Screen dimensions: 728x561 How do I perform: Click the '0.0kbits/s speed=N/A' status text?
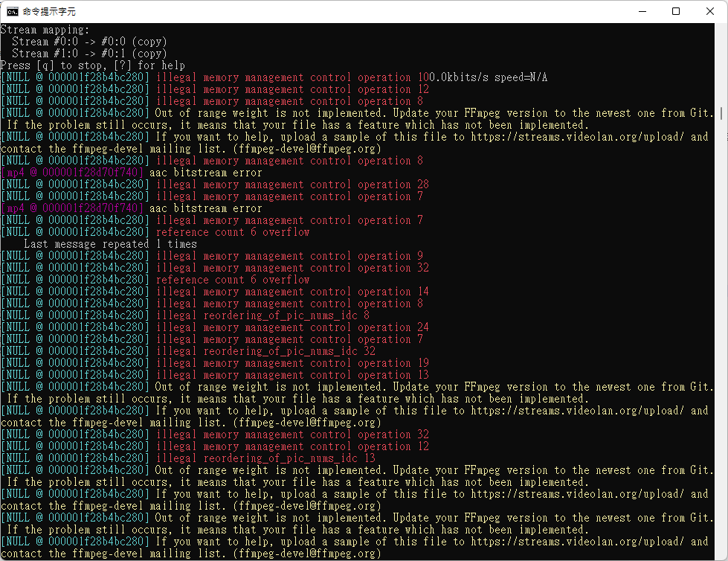(x=488, y=77)
